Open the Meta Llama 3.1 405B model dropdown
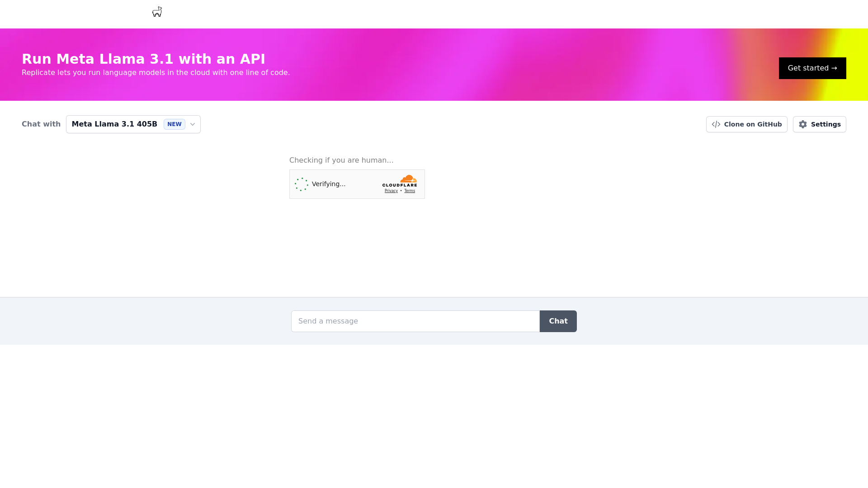 click(x=133, y=124)
